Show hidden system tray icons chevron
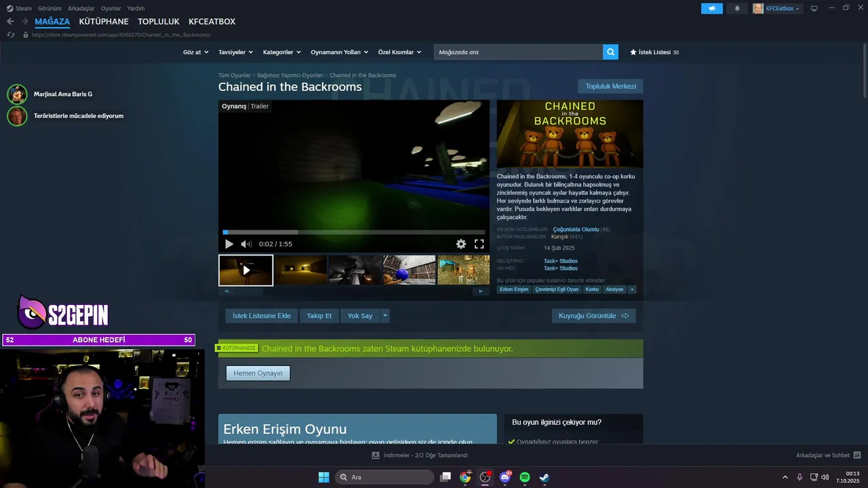 785,477
